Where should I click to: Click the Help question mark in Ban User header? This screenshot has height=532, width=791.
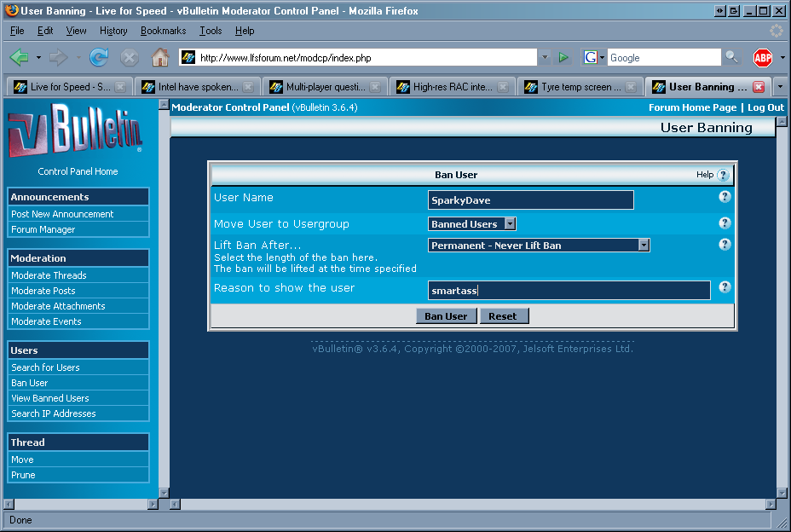click(723, 175)
